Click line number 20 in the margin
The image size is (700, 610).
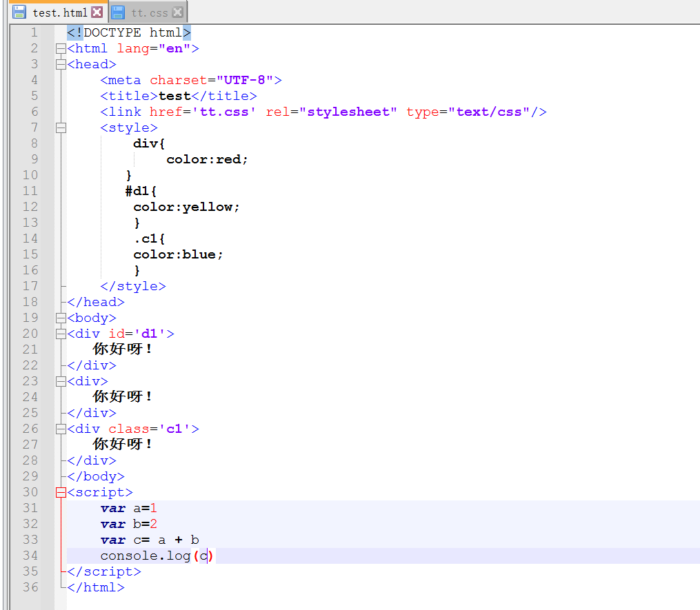[x=30, y=334]
